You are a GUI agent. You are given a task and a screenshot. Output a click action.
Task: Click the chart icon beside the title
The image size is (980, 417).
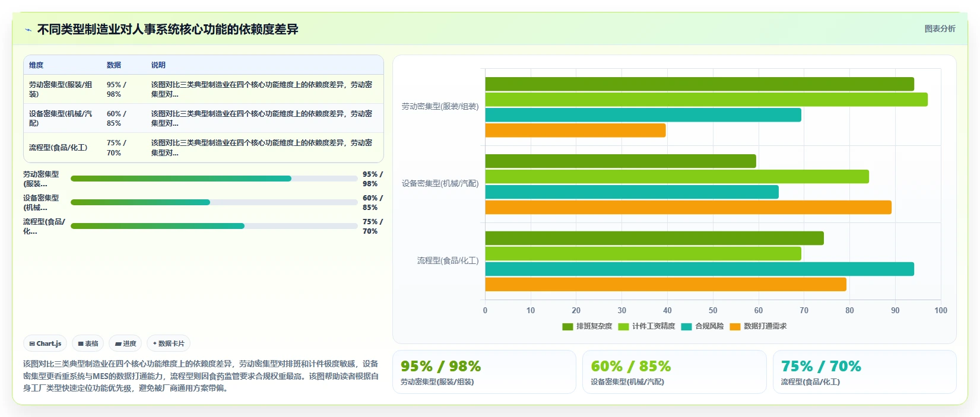pyautogui.click(x=28, y=30)
